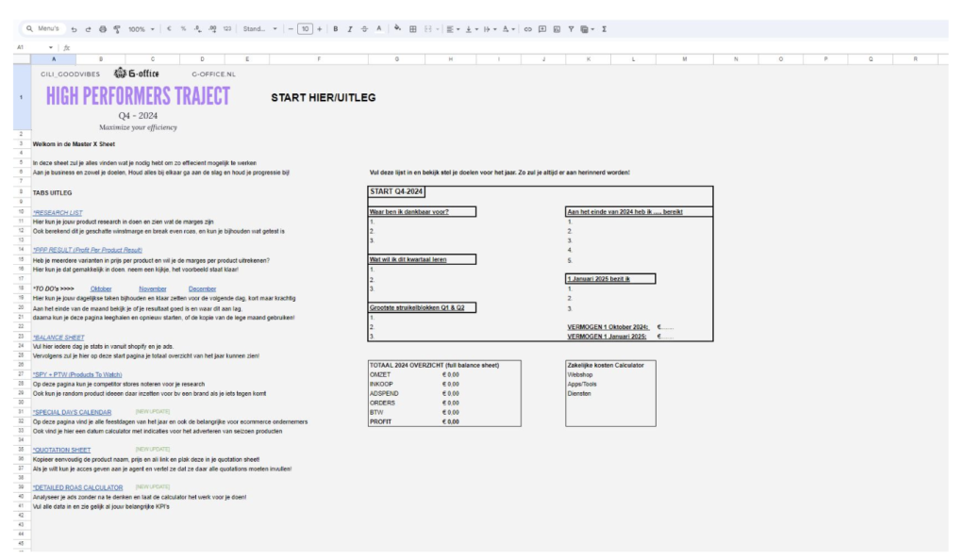The width and height of the screenshot is (966, 560).
Task: Select the 'Zakelijke kosten Calculator' cell
Action: click(x=606, y=366)
